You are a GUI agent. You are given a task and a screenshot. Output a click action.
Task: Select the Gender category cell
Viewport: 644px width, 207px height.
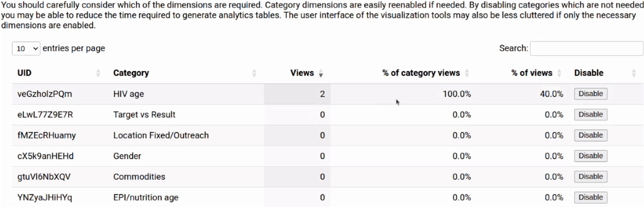tap(127, 156)
